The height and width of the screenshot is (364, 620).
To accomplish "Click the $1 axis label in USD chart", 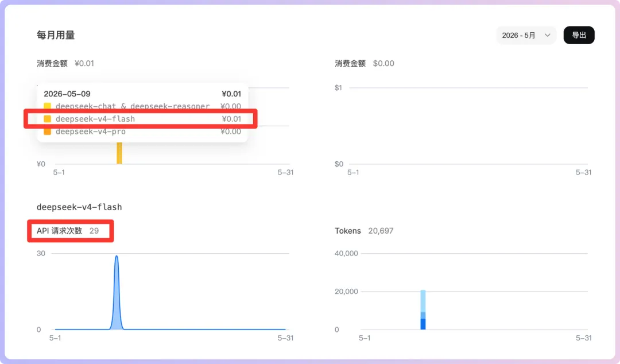I will point(338,88).
